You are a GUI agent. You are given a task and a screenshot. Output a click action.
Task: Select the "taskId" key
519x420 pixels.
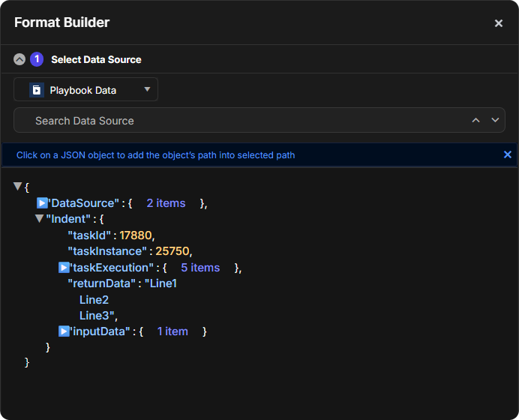point(89,235)
